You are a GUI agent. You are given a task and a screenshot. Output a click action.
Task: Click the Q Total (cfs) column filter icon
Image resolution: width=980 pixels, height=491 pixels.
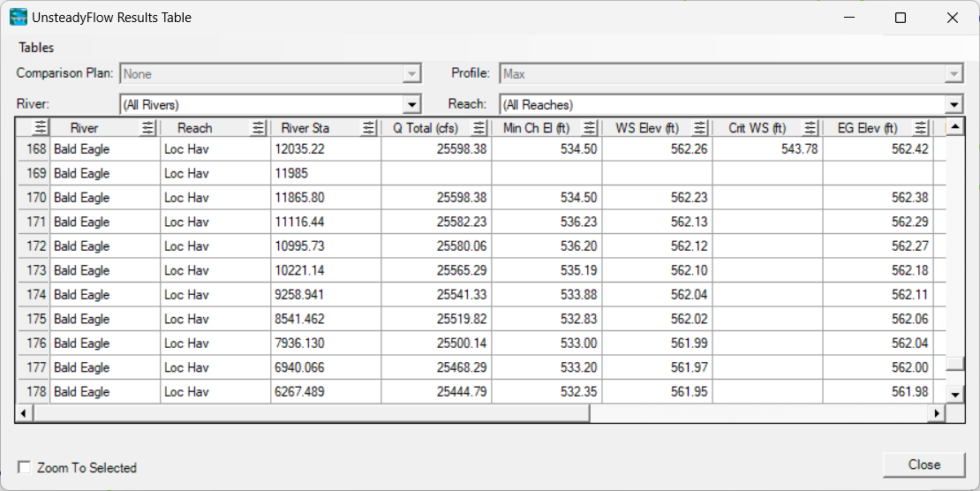(x=479, y=128)
